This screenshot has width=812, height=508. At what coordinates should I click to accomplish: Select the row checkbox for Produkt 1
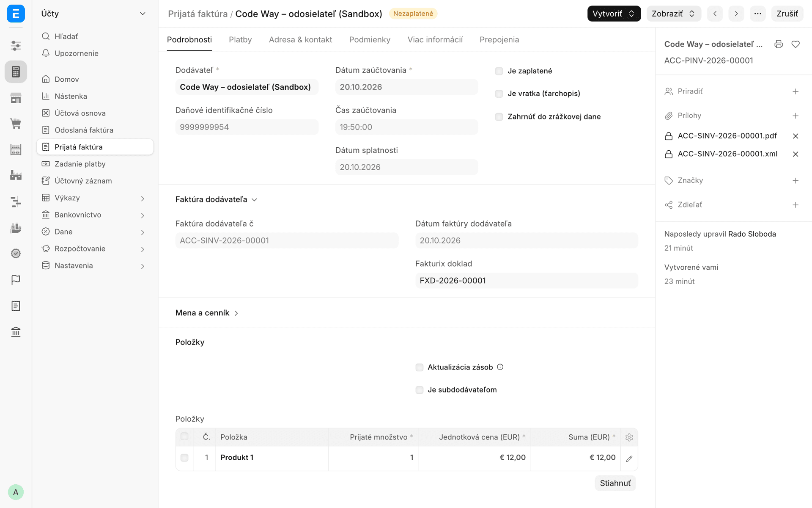point(184,458)
